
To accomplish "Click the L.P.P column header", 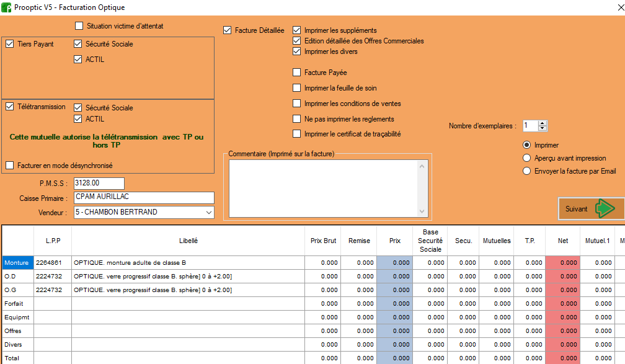I will pos(53,241).
